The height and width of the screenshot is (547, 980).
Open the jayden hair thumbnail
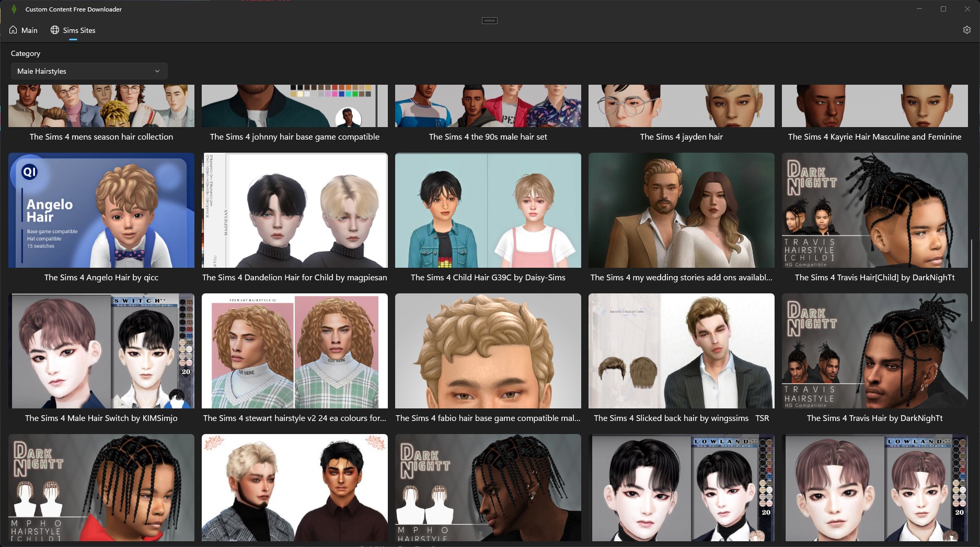(682, 106)
